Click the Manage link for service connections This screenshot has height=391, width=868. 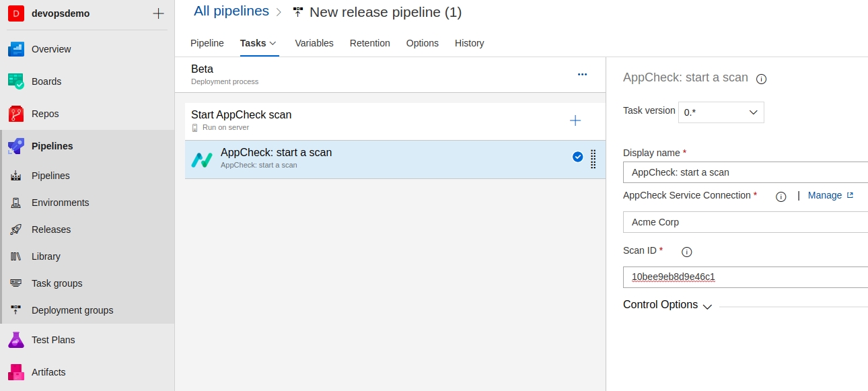click(826, 195)
